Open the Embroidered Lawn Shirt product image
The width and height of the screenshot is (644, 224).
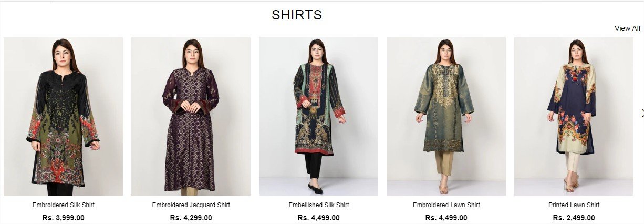(x=446, y=116)
